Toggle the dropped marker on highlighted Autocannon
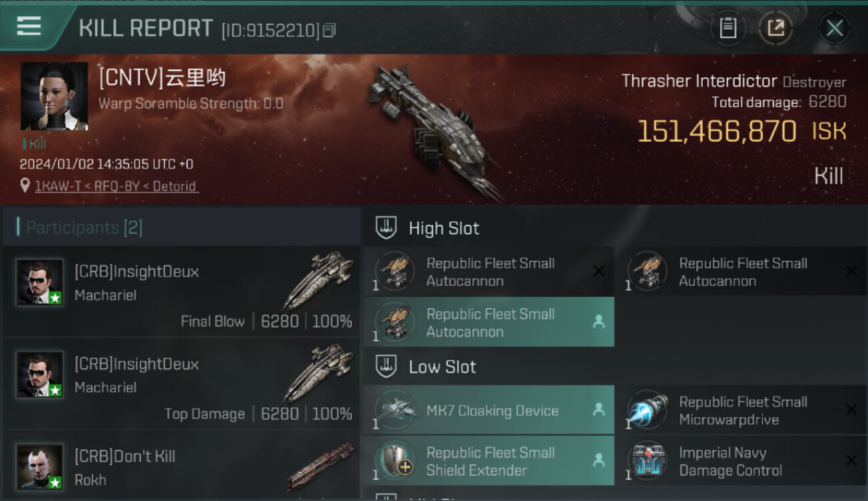Screen dimensions: 868x501 599,323
